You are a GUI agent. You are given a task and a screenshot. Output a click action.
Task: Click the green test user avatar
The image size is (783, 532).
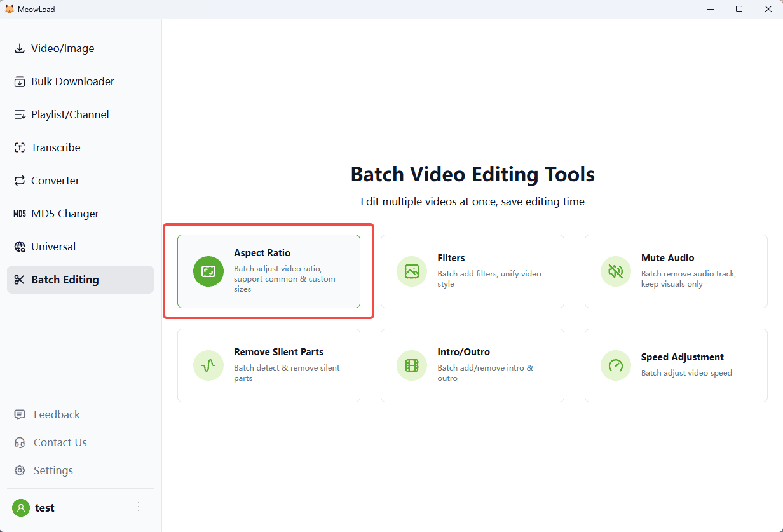point(21,508)
